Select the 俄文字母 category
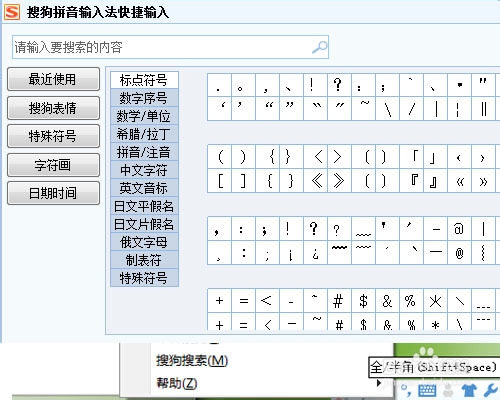Screen dimensions: 500x400 [x=144, y=242]
